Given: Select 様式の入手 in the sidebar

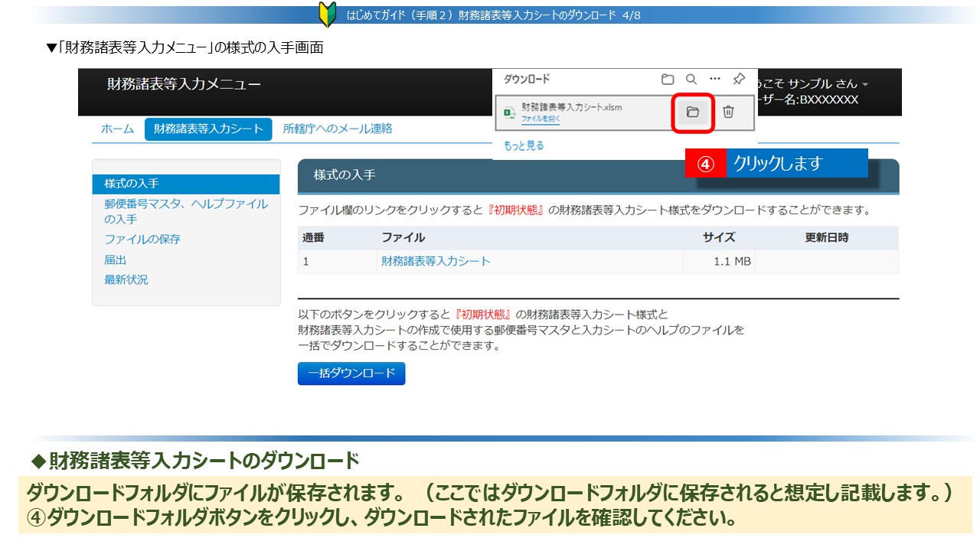Looking at the screenshot, I should (132, 184).
